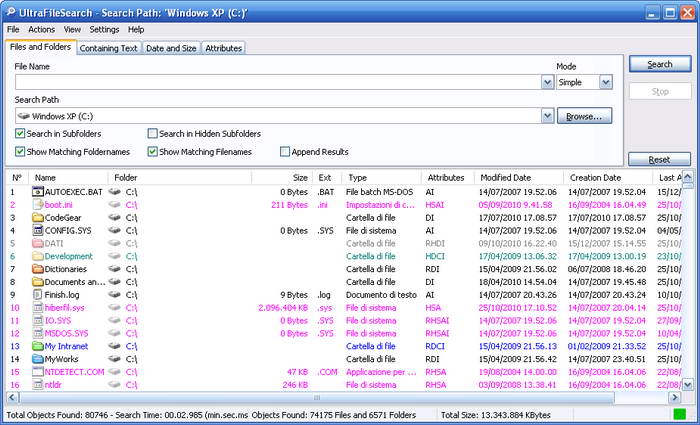700x425 pixels.
Task: Click the boot.ini file icon
Action: (38, 205)
